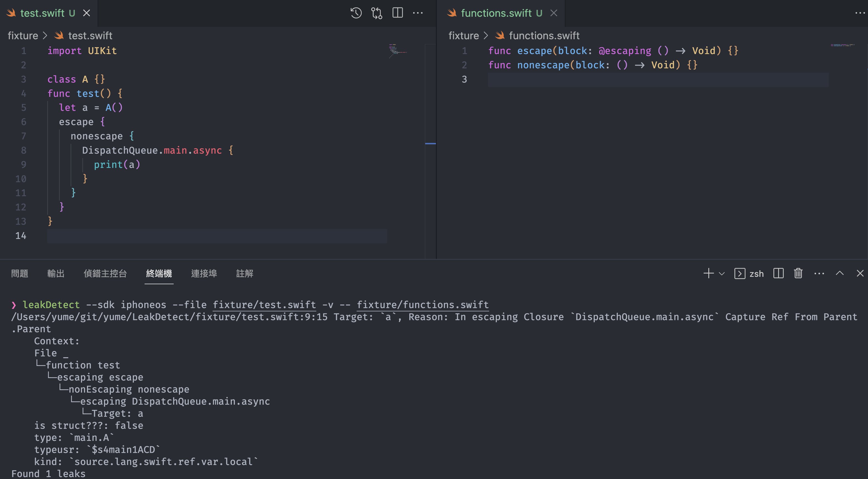Open terminal panel more actions ellipsis
The image size is (868, 479).
(819, 273)
